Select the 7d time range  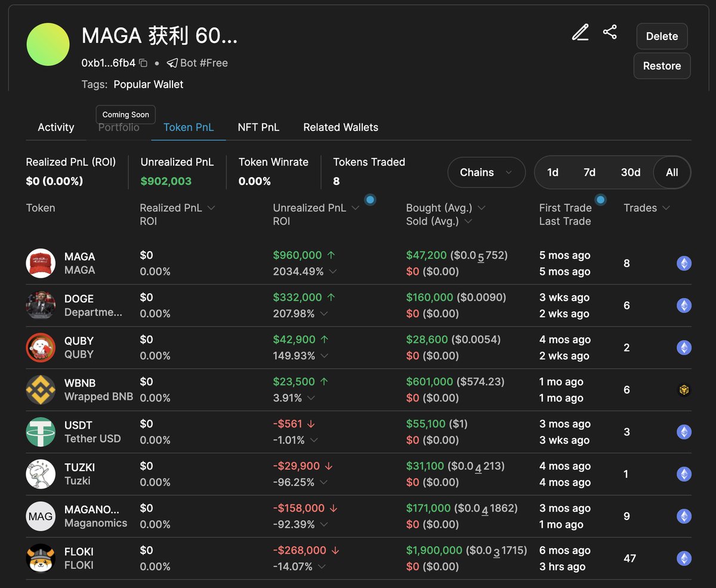coord(589,172)
